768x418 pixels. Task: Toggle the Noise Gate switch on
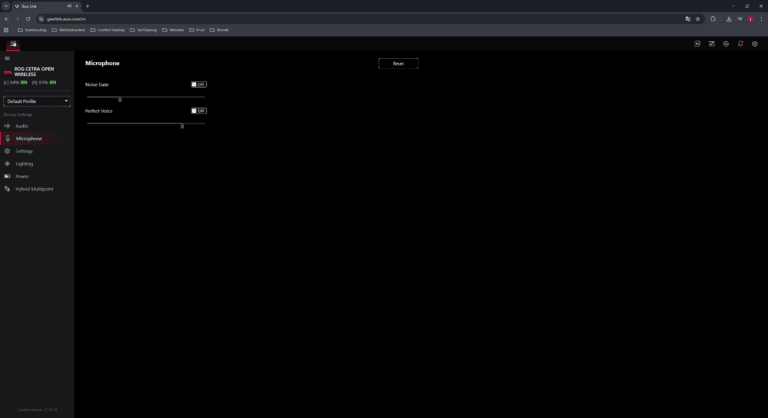198,84
